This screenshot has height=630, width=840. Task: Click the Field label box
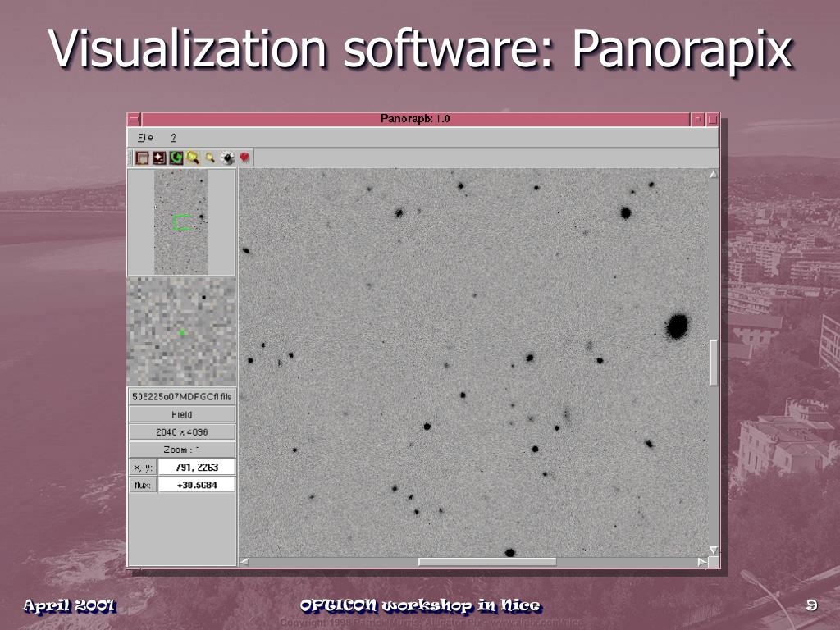pos(182,414)
